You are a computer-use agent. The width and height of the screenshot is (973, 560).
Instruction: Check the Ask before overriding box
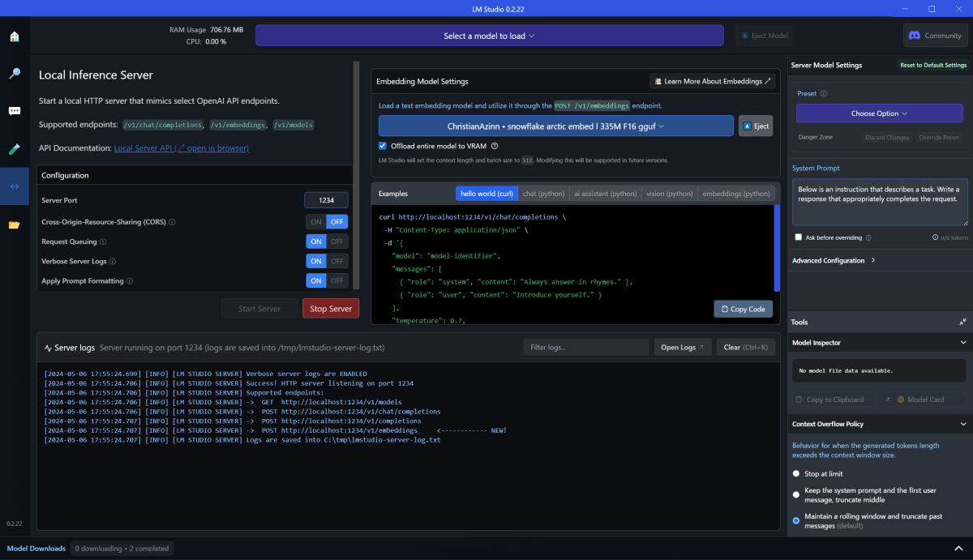[799, 237]
